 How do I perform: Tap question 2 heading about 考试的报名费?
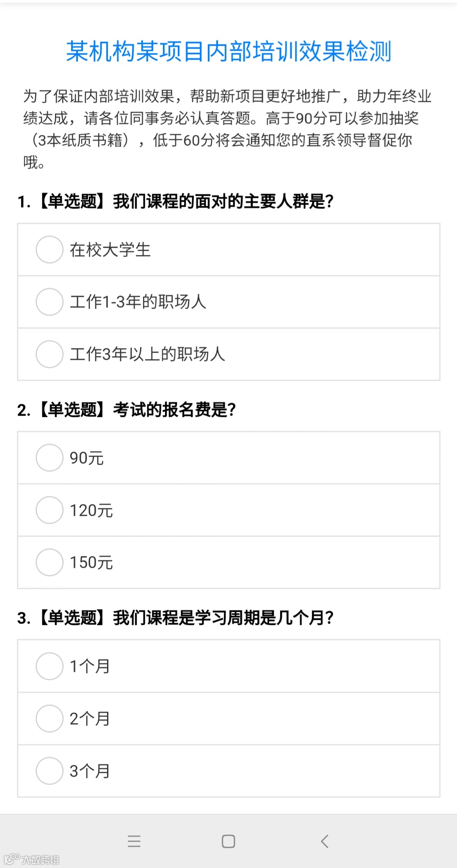point(127,410)
